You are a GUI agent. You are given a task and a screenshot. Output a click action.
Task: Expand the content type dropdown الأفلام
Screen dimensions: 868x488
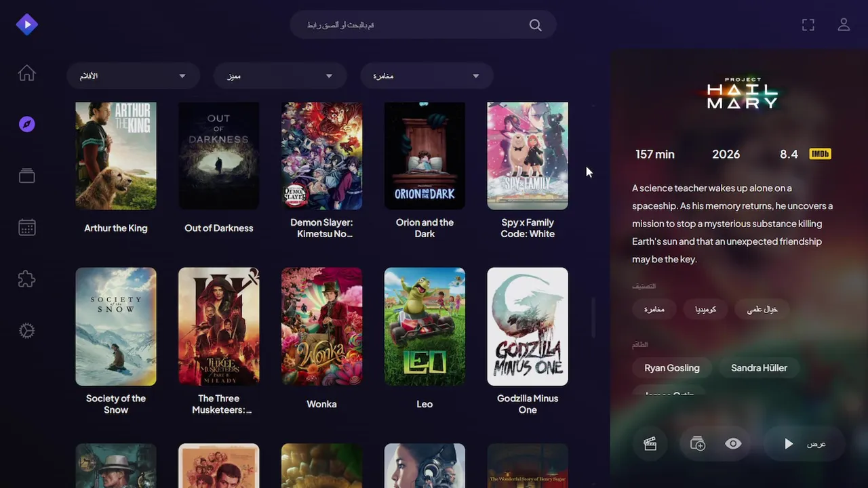point(133,76)
